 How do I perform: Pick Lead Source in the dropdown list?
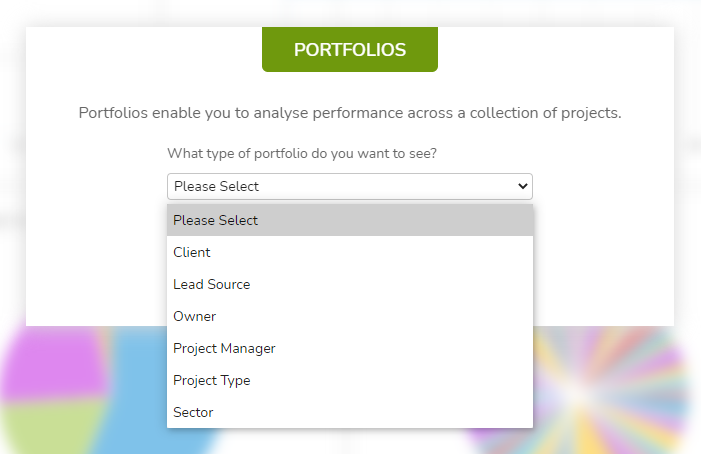point(350,284)
